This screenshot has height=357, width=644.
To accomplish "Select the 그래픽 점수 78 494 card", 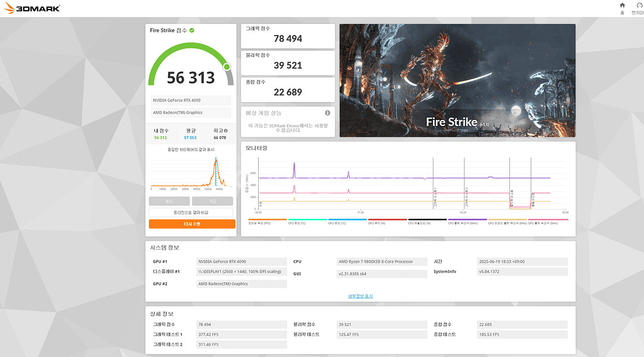I will (x=287, y=36).
